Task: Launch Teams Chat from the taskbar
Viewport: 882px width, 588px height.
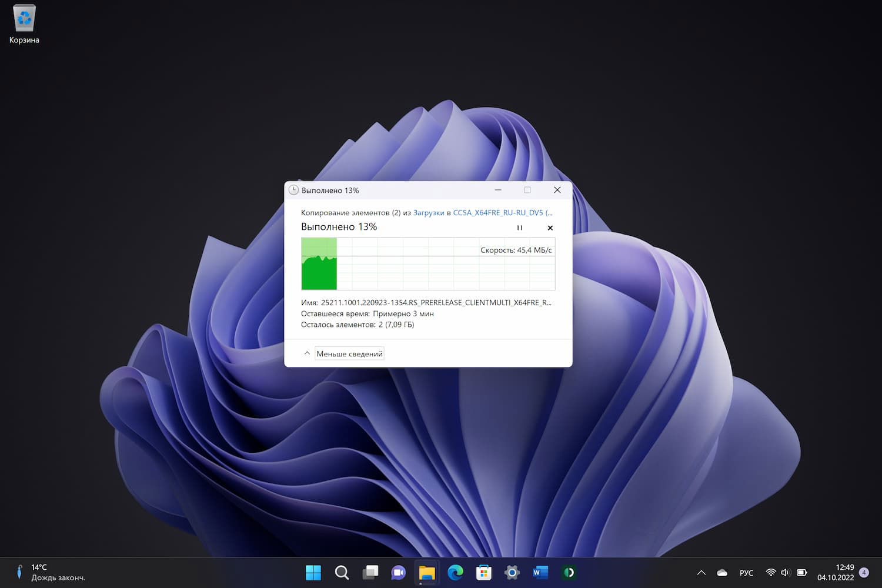Action: tap(399, 572)
